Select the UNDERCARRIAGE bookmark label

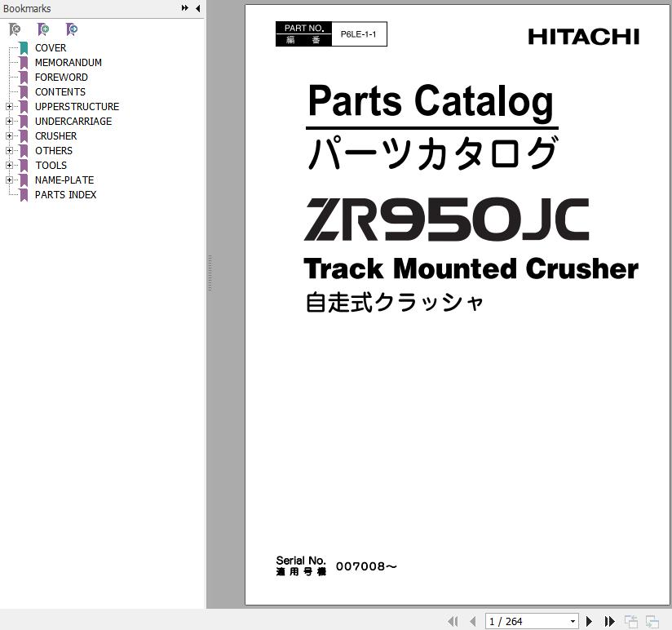click(x=73, y=122)
